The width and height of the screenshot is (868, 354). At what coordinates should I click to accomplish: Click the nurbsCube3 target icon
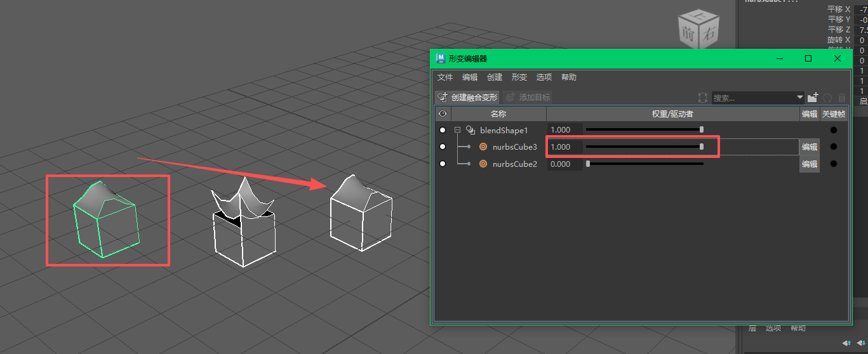coord(483,147)
